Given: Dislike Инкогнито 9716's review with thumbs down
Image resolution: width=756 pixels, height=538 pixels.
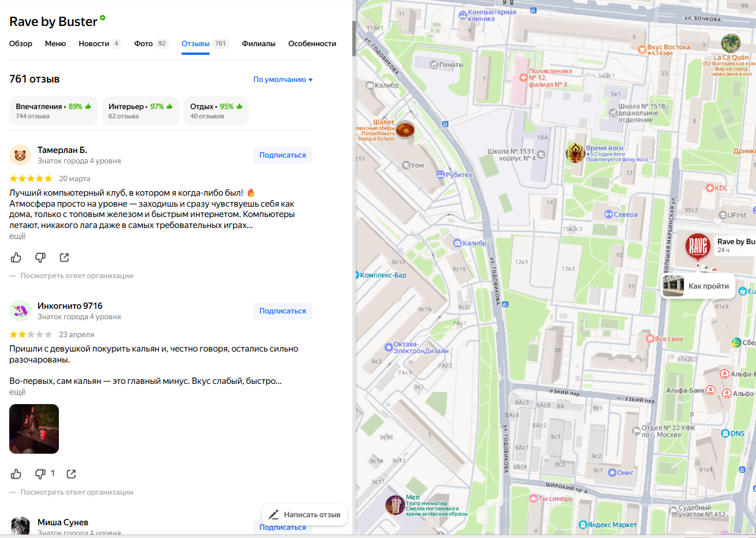Looking at the screenshot, I should [40, 474].
